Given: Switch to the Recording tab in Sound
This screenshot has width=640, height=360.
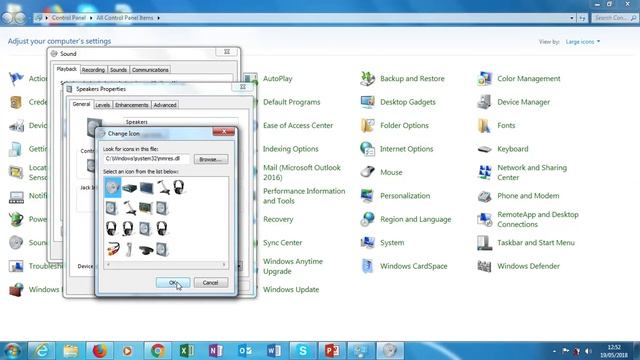Looking at the screenshot, I should coord(93,70).
